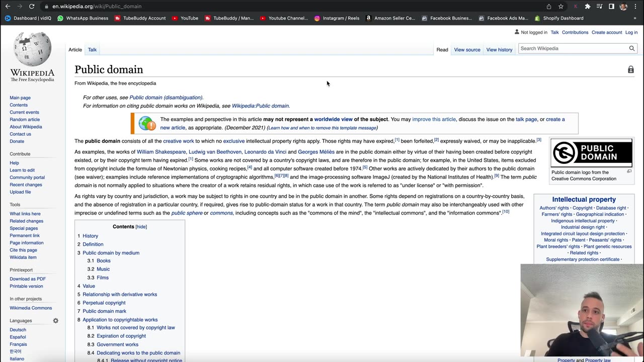Screen dimensions: 644x362
Task: Open the Dashboard | vidIQ bookmark
Action: click(x=29, y=18)
